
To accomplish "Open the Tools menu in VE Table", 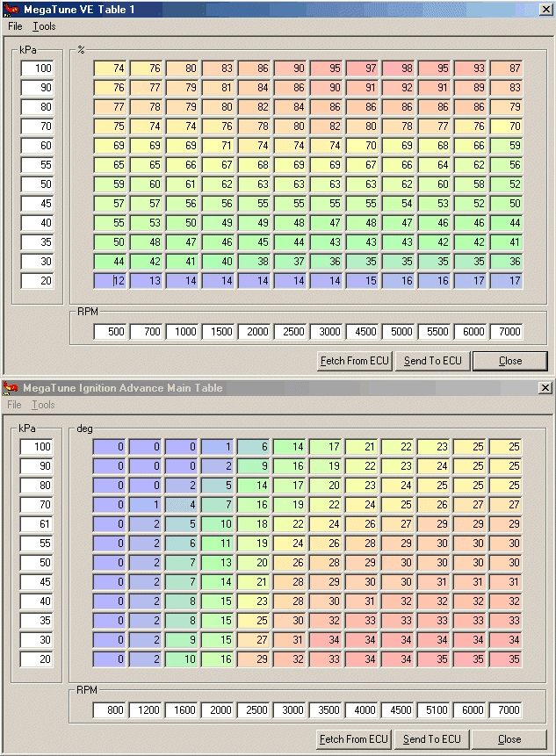I will tap(44, 26).
